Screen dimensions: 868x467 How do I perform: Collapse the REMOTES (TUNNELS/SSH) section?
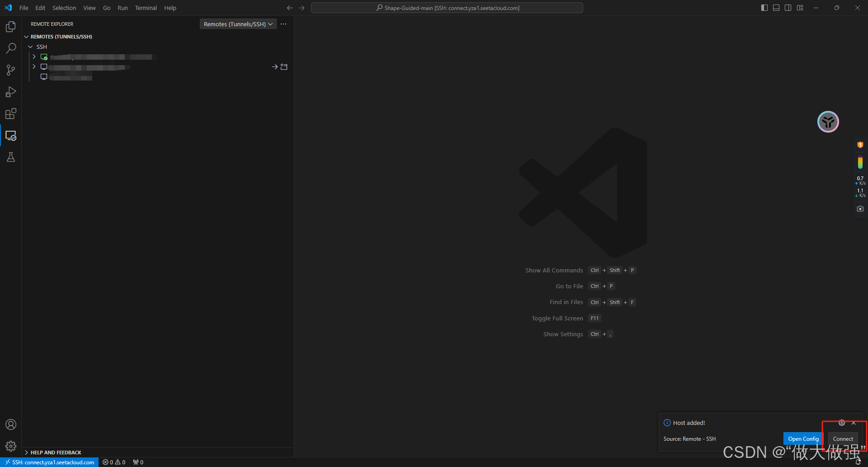click(x=26, y=37)
